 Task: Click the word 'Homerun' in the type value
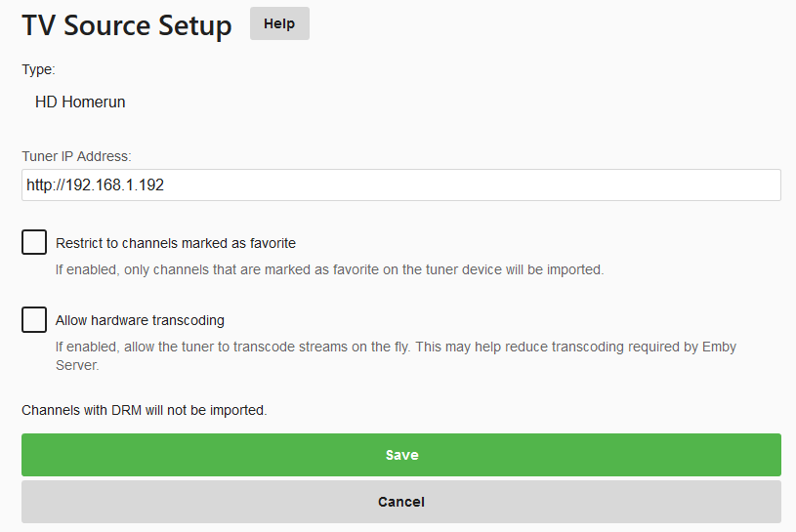point(95,102)
